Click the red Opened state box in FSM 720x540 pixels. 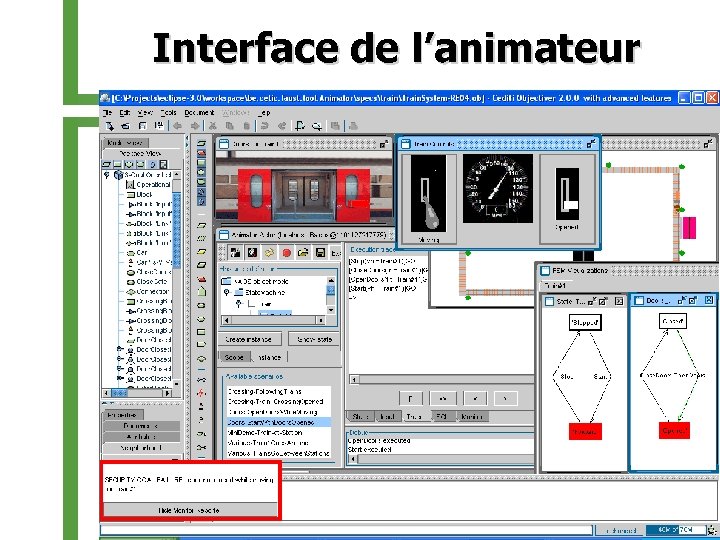674,431
